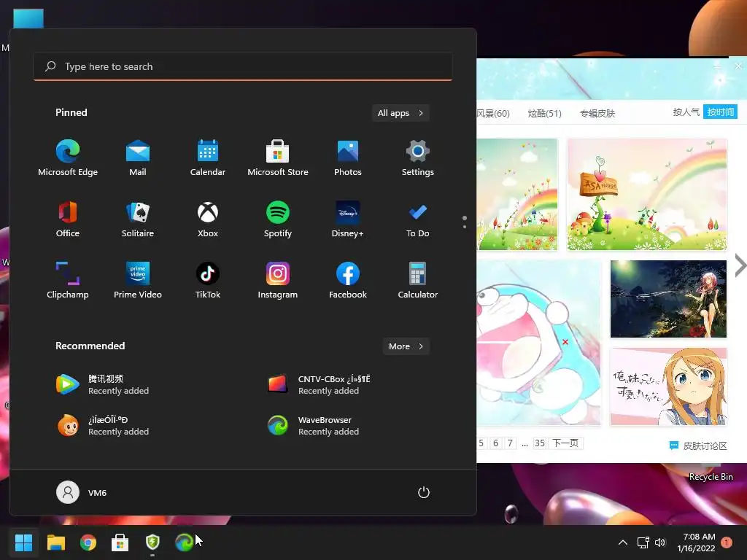Open the VM6 user account menu
The height and width of the screenshot is (560, 747).
pyautogui.click(x=82, y=492)
